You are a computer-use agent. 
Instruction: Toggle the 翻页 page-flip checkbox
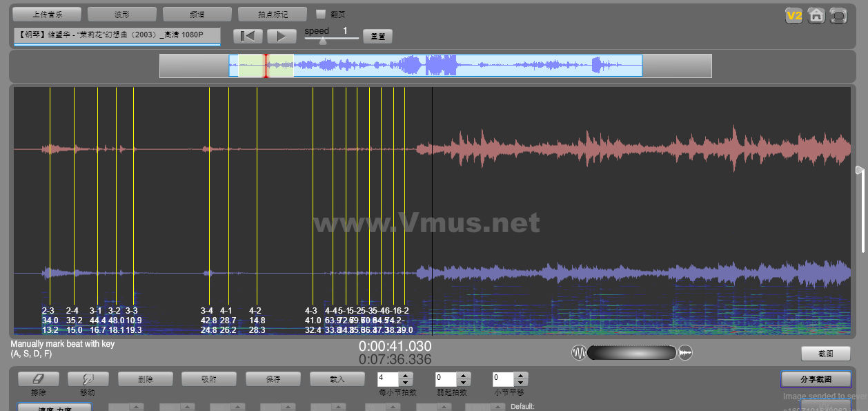[320, 14]
